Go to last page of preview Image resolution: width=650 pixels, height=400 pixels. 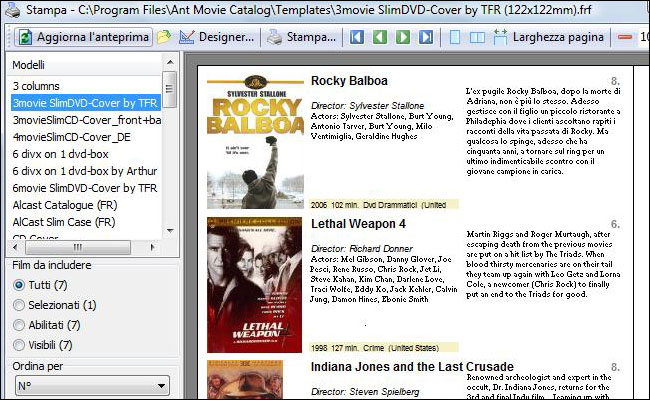click(x=426, y=37)
